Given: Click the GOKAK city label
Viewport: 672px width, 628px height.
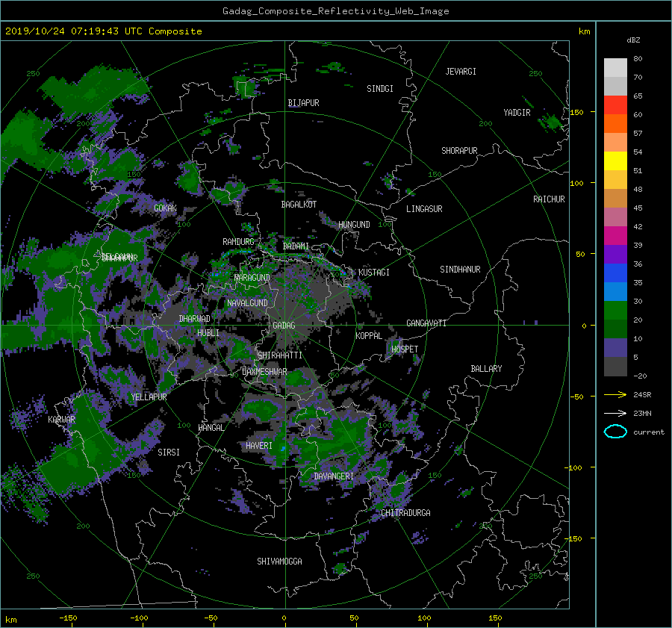Looking at the screenshot, I should point(166,208).
